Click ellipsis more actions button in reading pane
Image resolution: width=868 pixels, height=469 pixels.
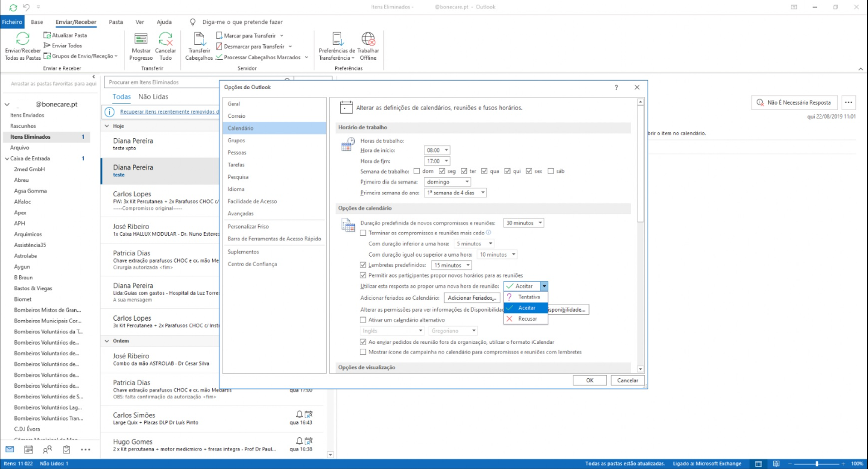coord(849,102)
